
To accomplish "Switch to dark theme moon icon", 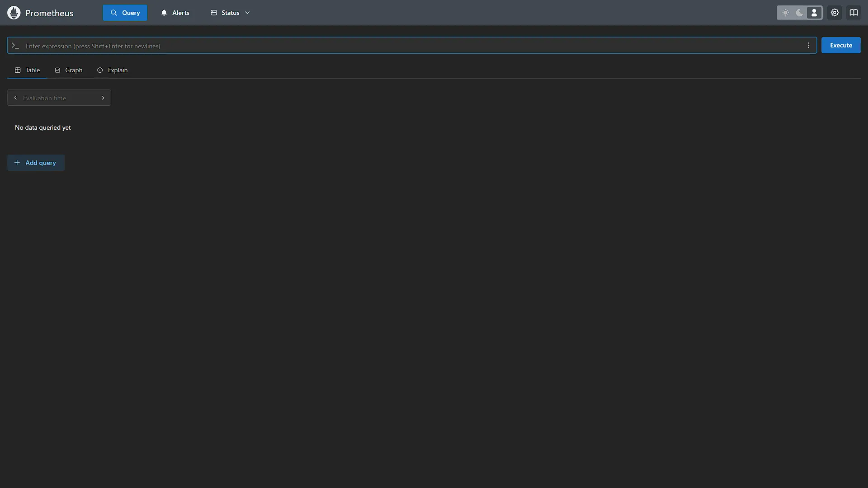I will point(800,13).
